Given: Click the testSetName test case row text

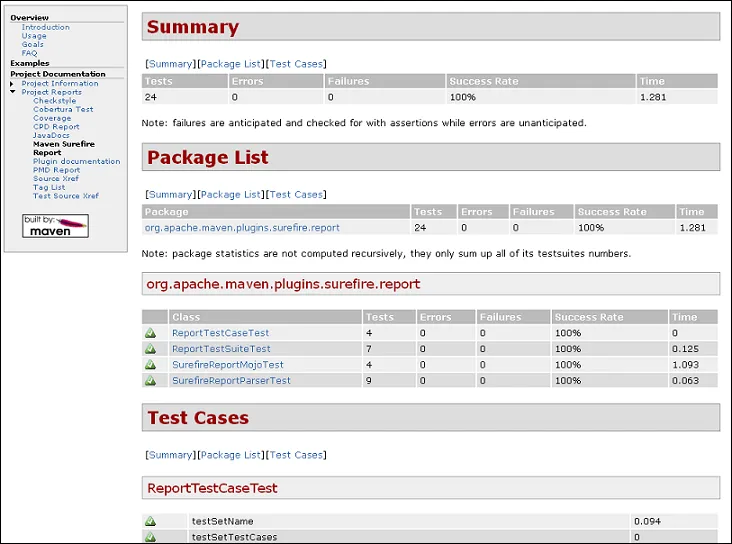Looking at the screenshot, I should pyautogui.click(x=223, y=521).
